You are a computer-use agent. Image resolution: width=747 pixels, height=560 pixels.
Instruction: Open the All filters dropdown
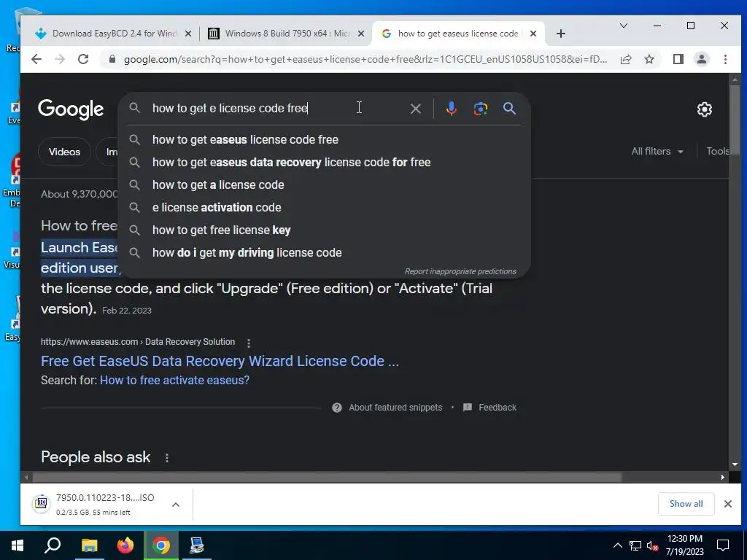point(657,152)
